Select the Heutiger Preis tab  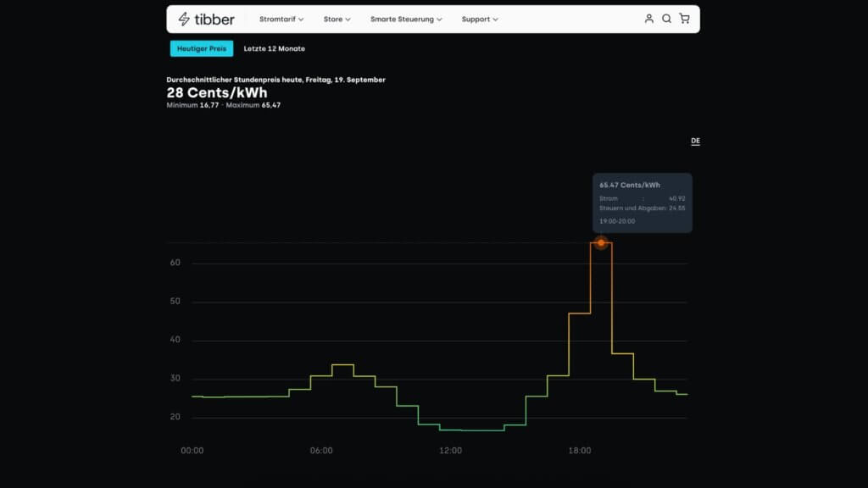201,48
